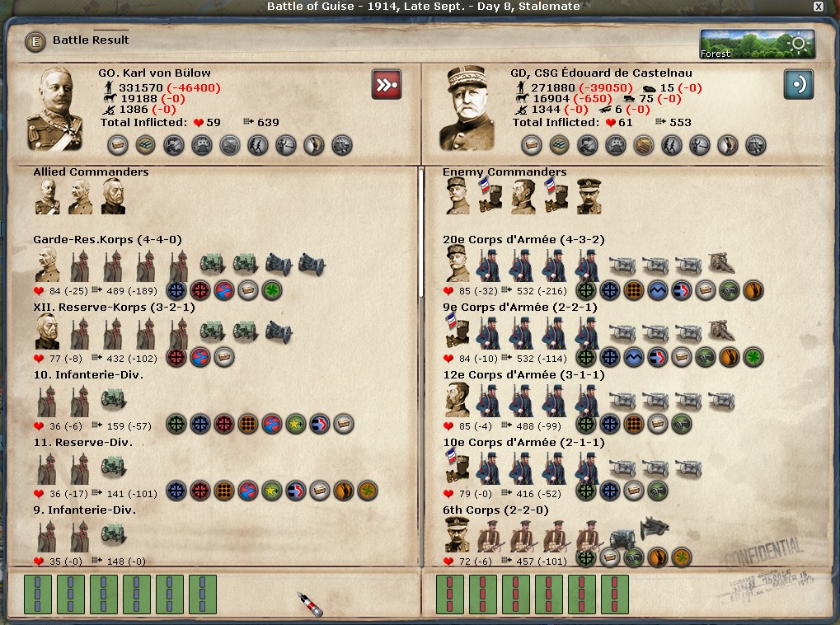The width and height of the screenshot is (840, 625).
Task: Click green clover icon on Garde-Res.Korps row
Action: (271, 290)
